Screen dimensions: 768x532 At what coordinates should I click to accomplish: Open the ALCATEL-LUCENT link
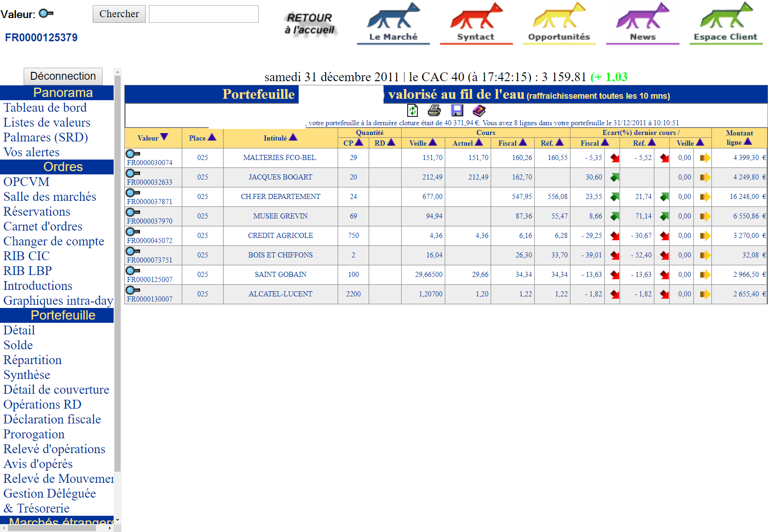[x=281, y=294]
